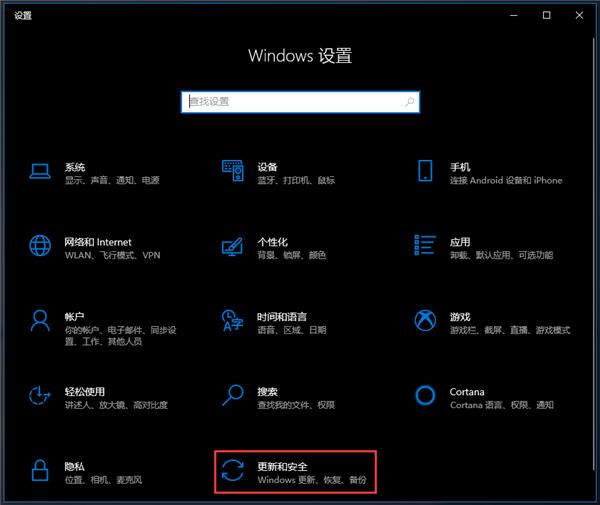Open the 应用 title
600x505 pixels.
460,242
